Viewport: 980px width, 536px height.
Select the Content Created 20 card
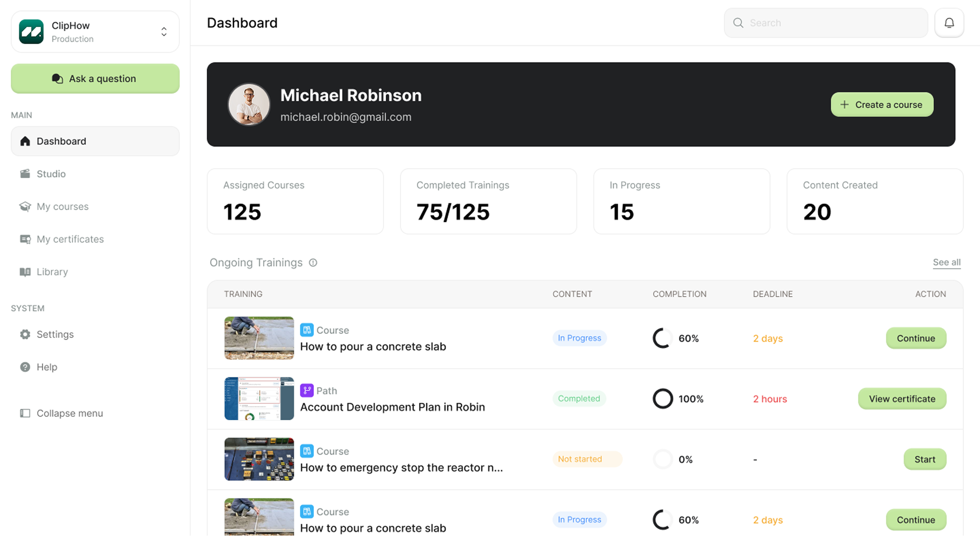pos(875,201)
